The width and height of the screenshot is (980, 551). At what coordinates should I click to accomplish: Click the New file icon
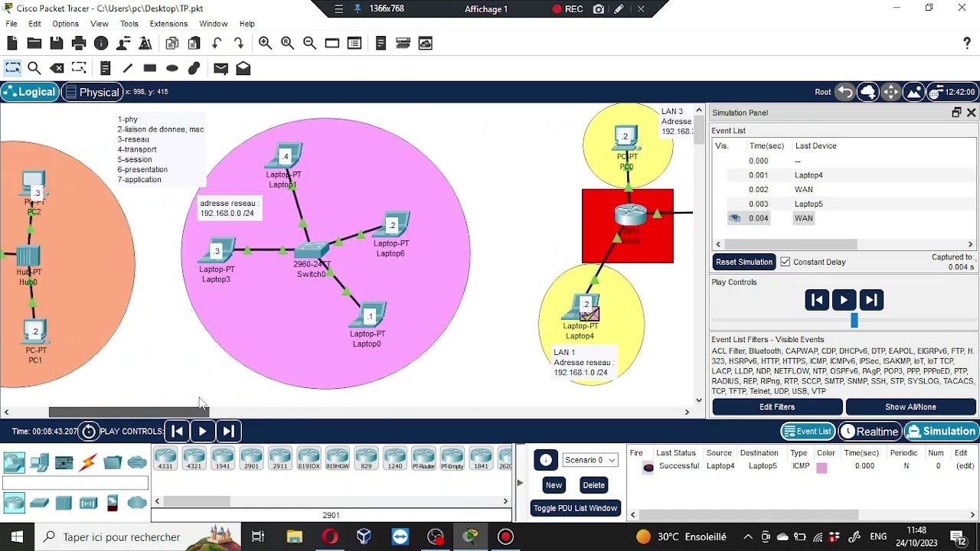12,44
